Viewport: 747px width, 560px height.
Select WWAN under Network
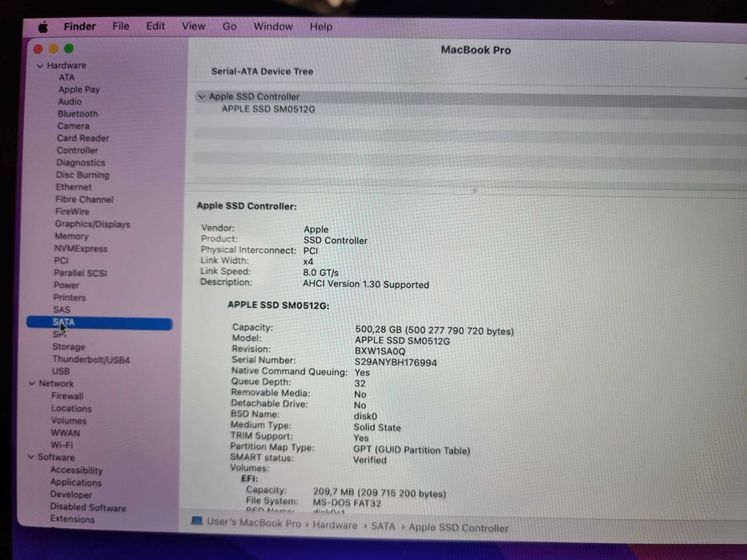pyautogui.click(x=66, y=433)
